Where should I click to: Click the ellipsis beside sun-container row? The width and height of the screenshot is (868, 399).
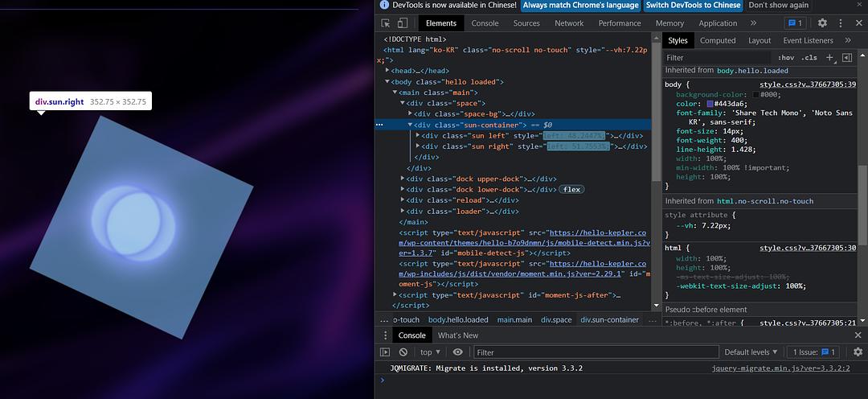click(x=379, y=125)
